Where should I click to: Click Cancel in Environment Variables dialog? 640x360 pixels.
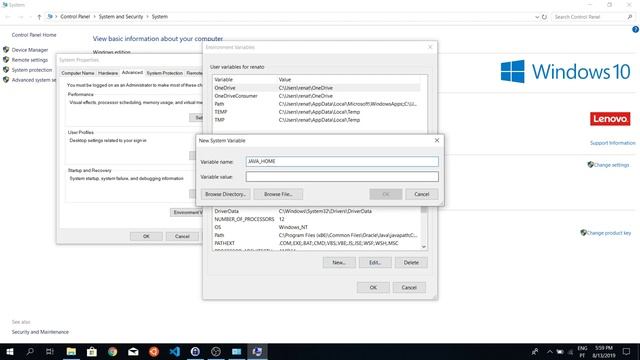coord(409,287)
